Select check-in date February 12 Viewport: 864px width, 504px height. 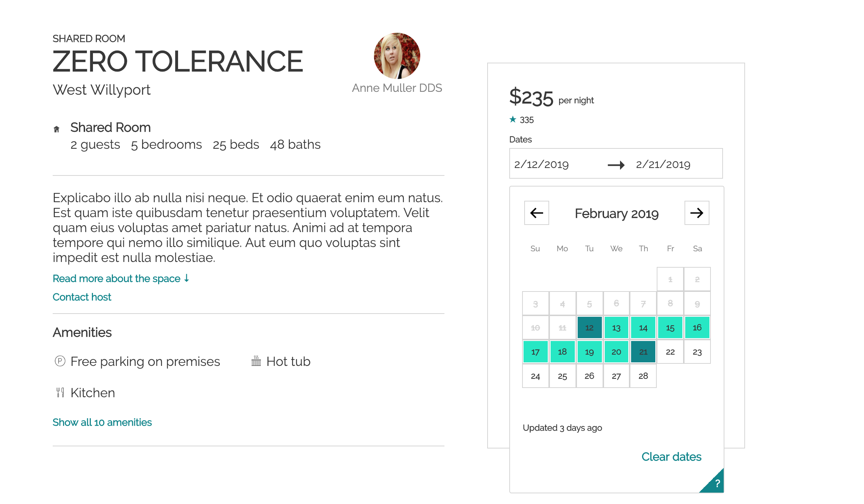point(589,327)
